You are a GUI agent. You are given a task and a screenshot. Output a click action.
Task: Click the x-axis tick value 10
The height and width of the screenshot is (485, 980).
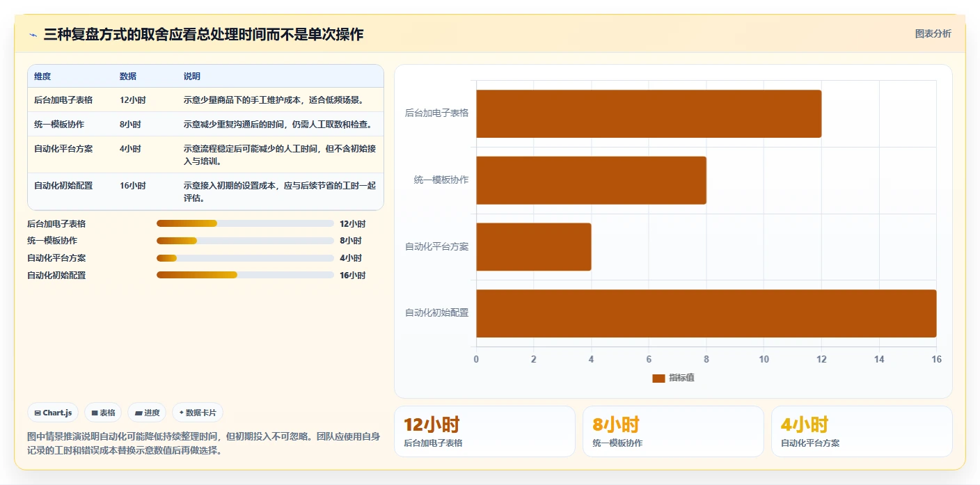pyautogui.click(x=764, y=360)
